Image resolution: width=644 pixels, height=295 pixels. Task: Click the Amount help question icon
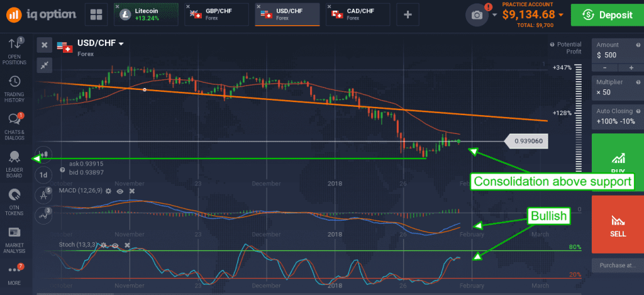tap(638, 45)
